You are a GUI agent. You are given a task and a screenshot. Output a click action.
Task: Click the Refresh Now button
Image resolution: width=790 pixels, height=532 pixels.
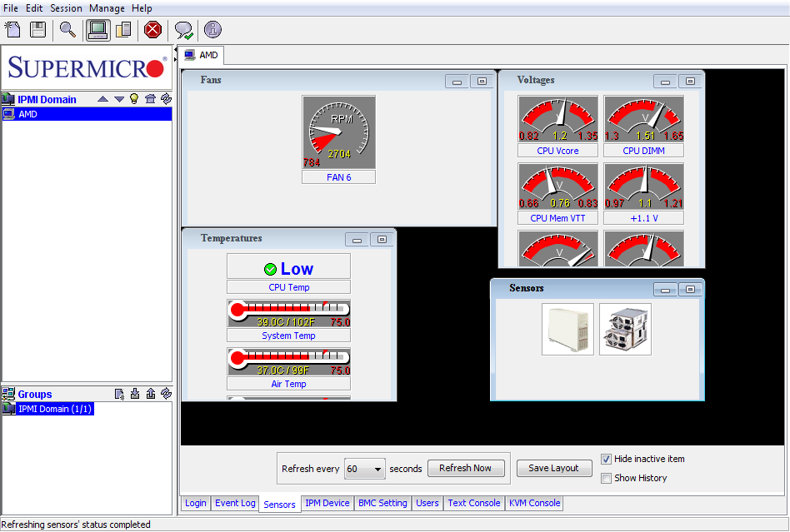pos(466,468)
